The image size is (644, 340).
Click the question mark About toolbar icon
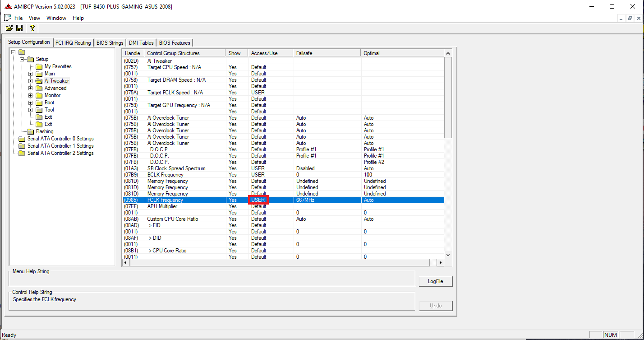tap(32, 28)
